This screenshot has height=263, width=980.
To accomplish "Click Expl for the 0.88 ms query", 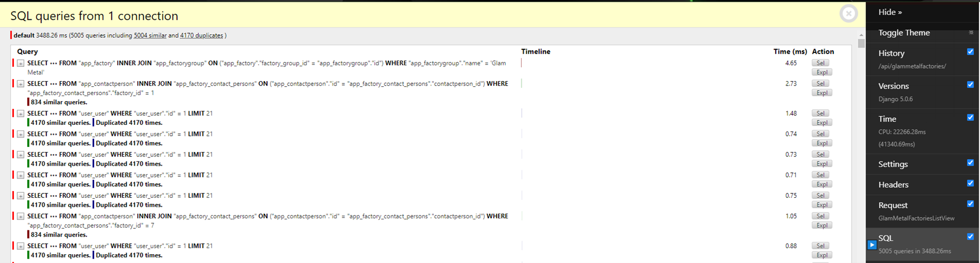I will [822, 255].
